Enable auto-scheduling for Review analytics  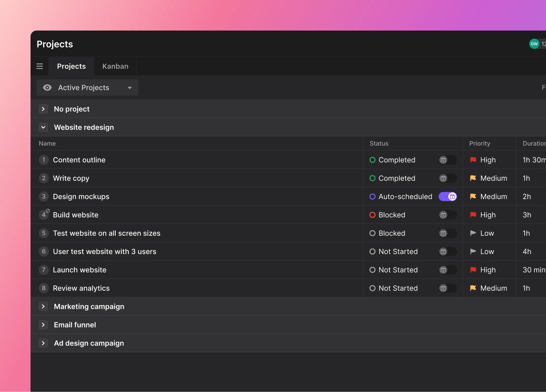(x=448, y=288)
